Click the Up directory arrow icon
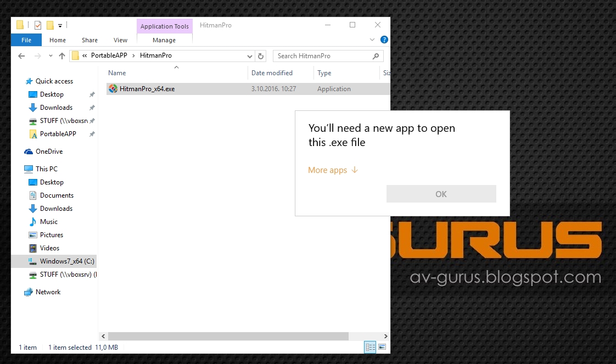Viewport: 616px width, 364px height. [x=62, y=56]
